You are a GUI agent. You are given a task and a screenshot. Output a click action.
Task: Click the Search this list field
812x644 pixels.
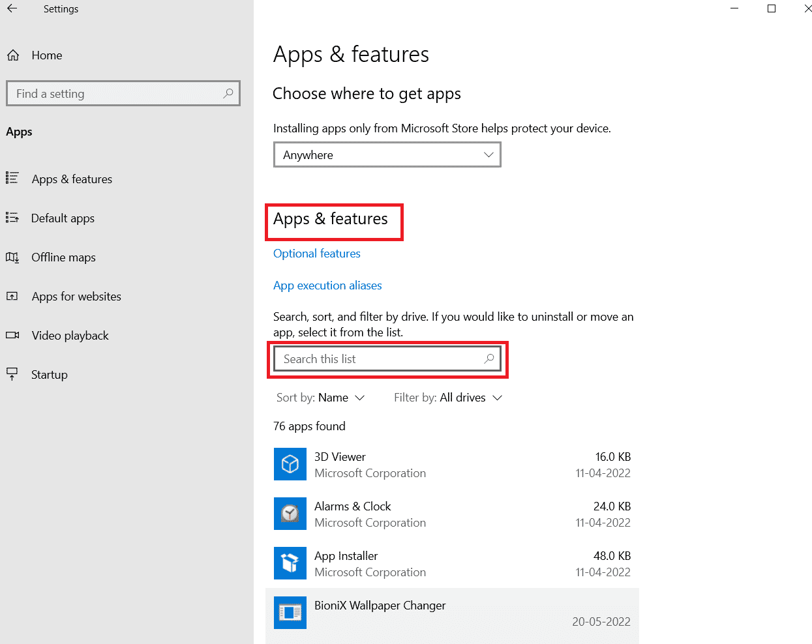(x=378, y=359)
